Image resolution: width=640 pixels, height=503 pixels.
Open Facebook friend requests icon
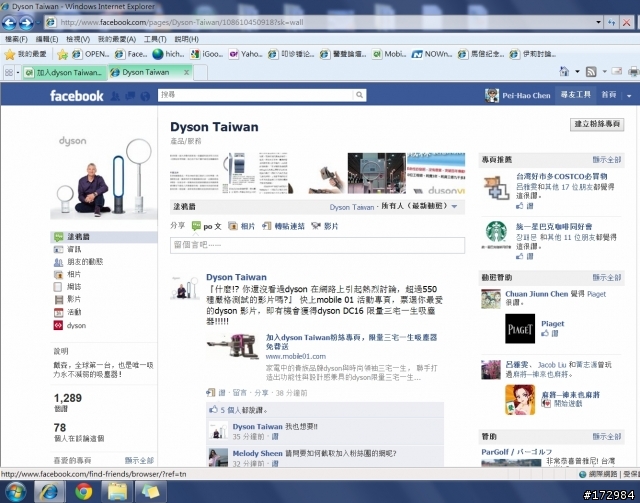click(x=116, y=96)
